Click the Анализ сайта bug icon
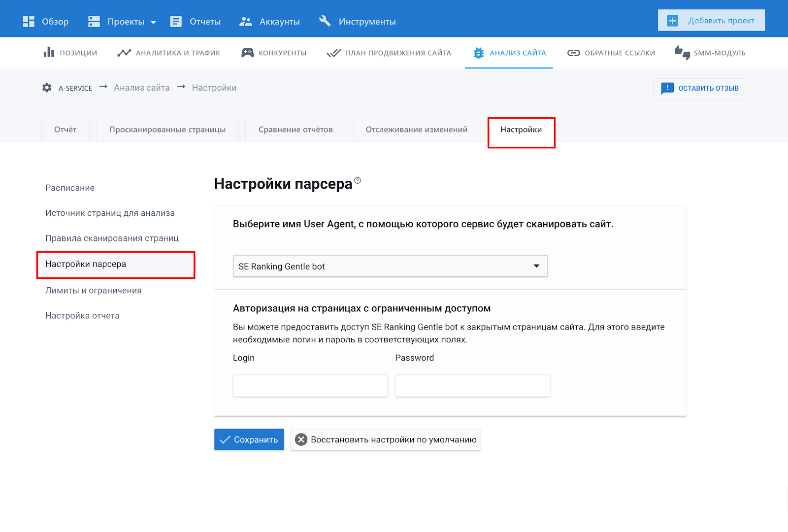788x532 pixels. [x=478, y=53]
